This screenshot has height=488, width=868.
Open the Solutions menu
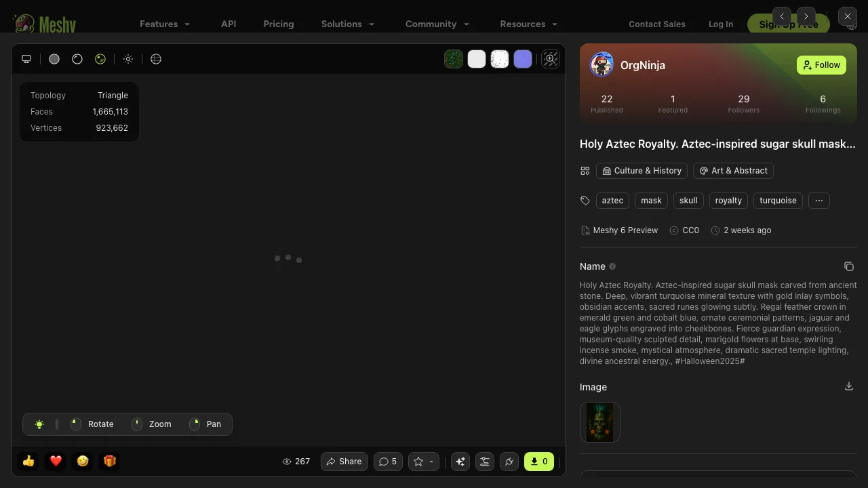click(x=347, y=24)
